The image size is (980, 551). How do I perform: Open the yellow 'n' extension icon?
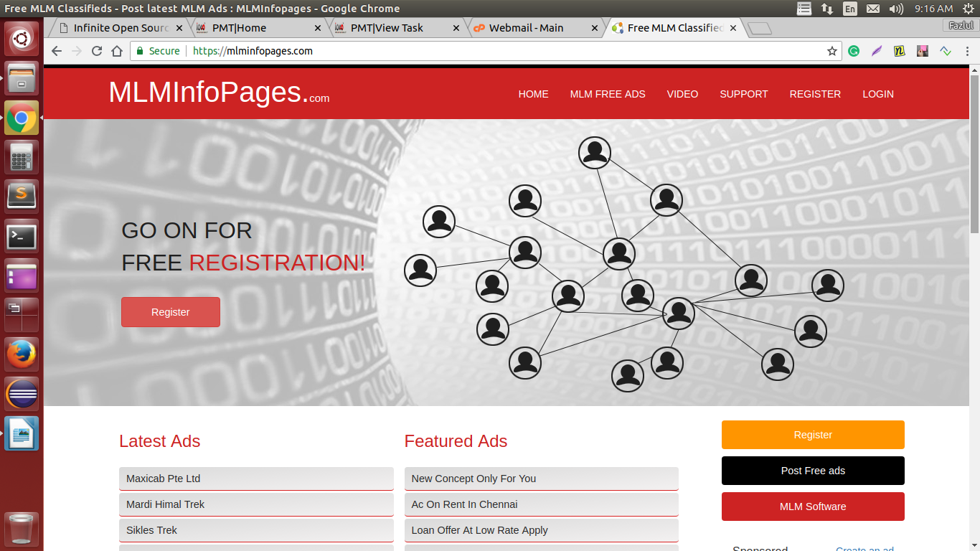pyautogui.click(x=900, y=51)
